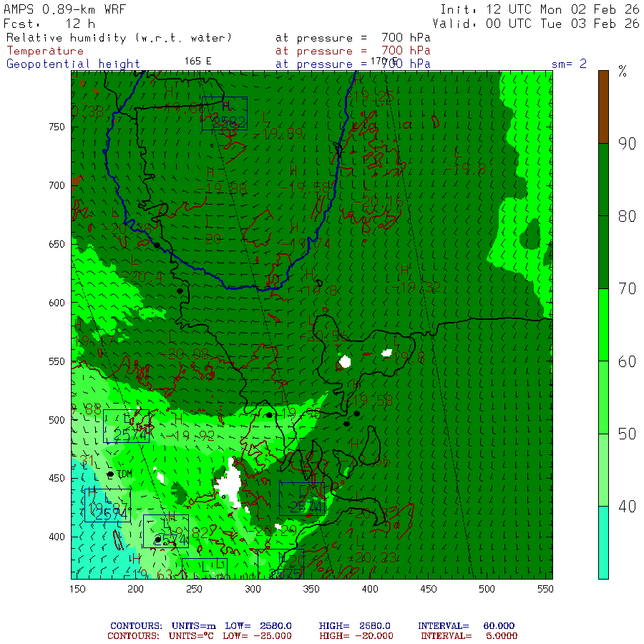Click the blue 'CONTOURS: UNITS=m' footer text

(163, 626)
